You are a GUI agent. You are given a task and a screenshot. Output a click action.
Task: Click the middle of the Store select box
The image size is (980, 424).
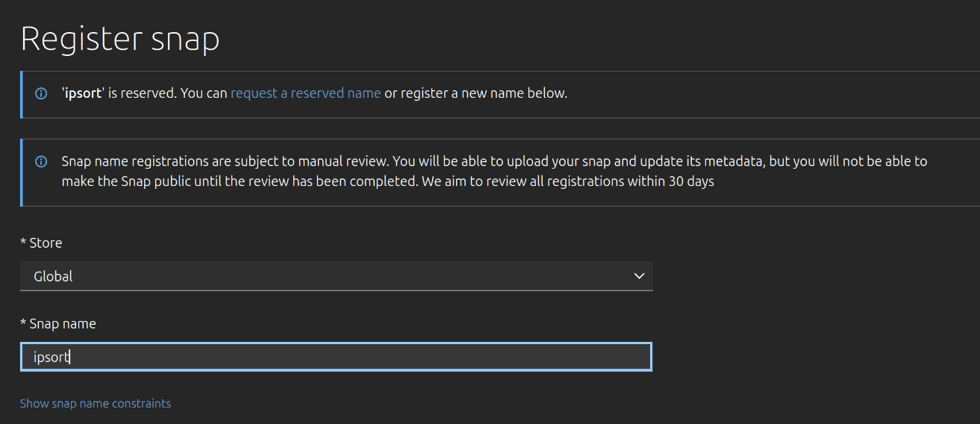tap(336, 276)
